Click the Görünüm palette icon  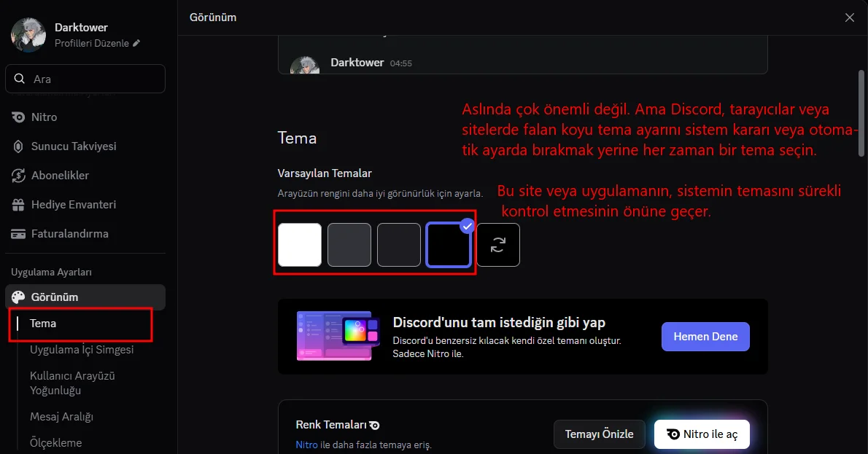tap(18, 297)
